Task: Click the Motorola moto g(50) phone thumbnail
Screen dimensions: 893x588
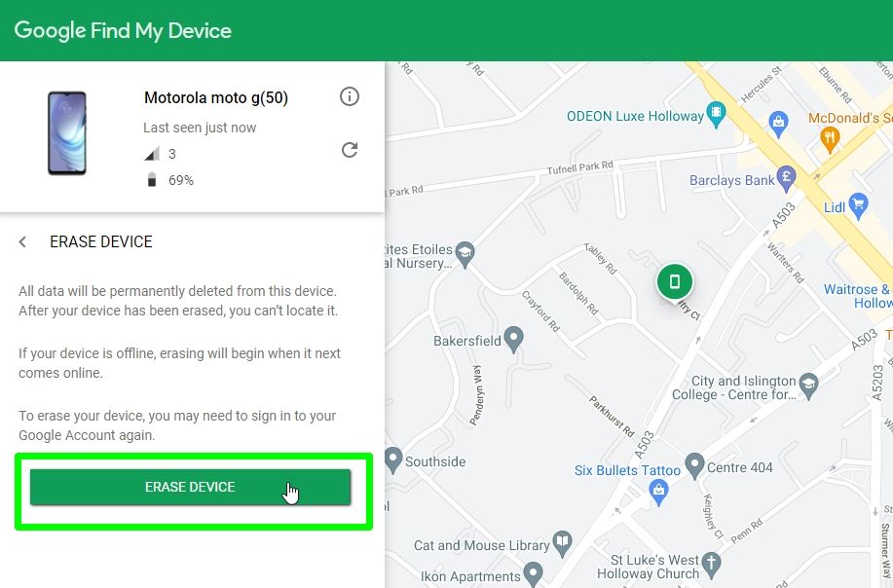Action: pyautogui.click(x=67, y=133)
